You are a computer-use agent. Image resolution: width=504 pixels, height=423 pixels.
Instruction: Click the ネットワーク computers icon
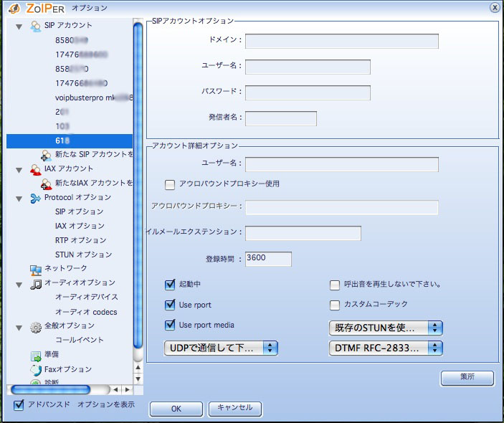click(35, 270)
